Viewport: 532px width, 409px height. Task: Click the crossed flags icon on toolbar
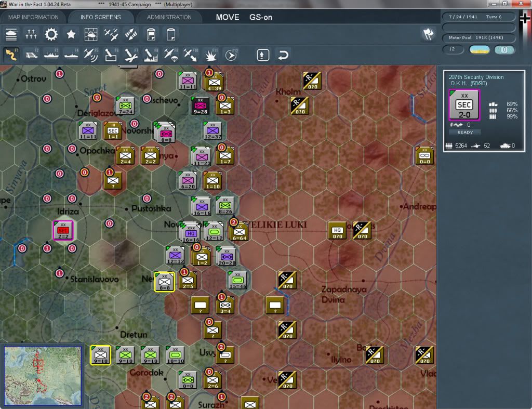point(428,34)
